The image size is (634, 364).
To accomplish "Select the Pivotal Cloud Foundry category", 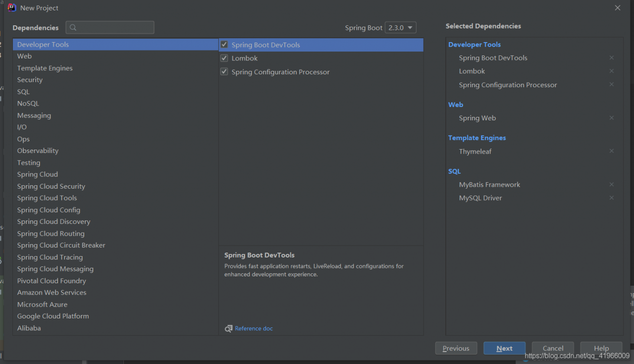I will pos(115,281).
